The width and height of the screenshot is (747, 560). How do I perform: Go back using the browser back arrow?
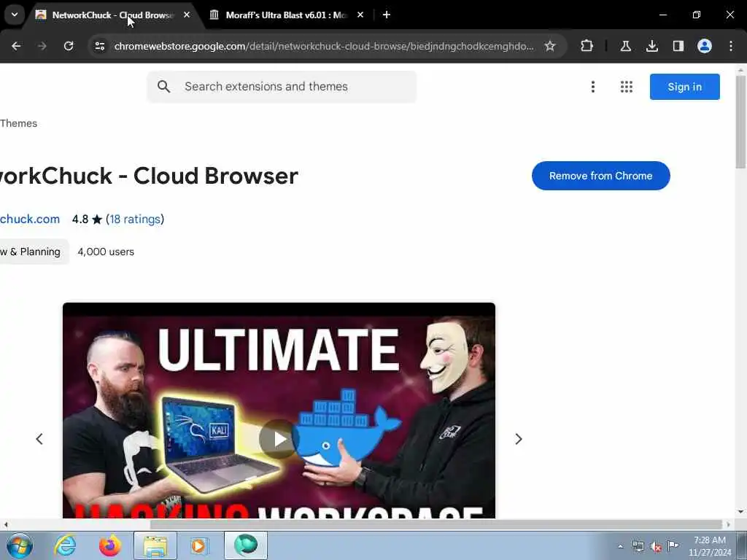pos(16,46)
